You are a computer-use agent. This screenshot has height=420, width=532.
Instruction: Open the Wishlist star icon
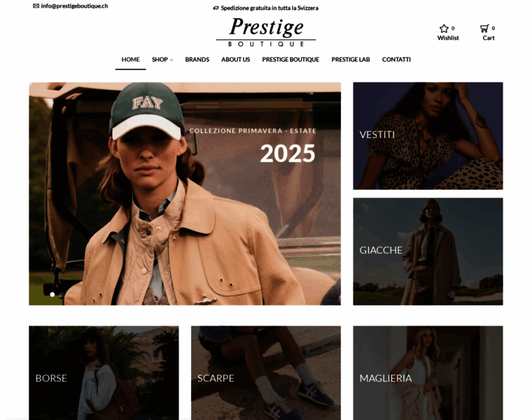pyautogui.click(x=444, y=29)
